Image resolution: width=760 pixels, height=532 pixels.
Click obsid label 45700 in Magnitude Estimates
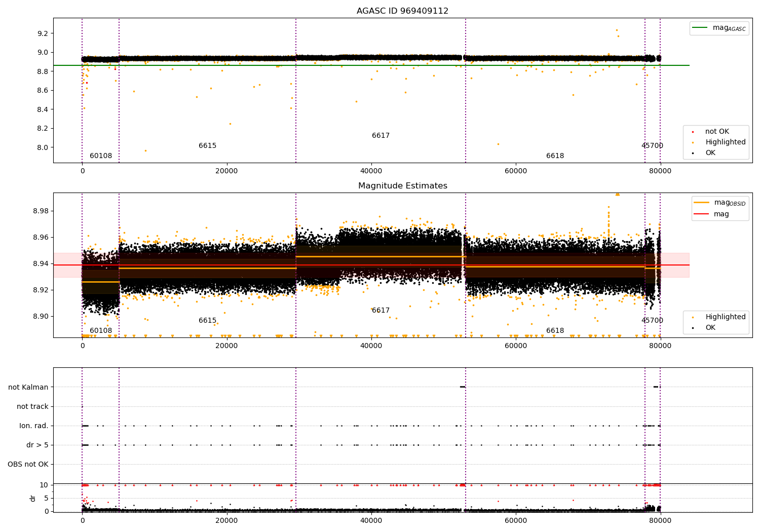(x=652, y=321)
